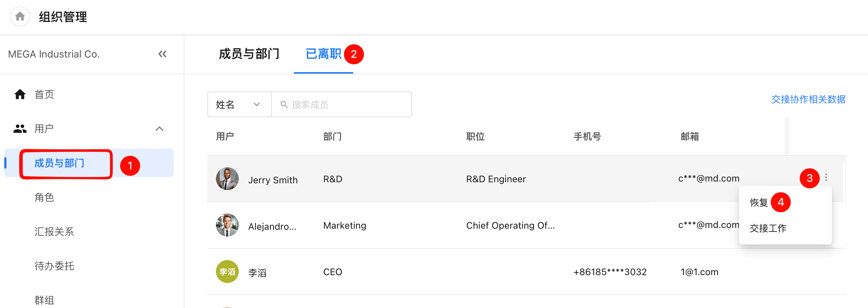Viewport: 868px width, 308px height.
Task: Choose 恢复 from the context menu
Action: click(759, 203)
